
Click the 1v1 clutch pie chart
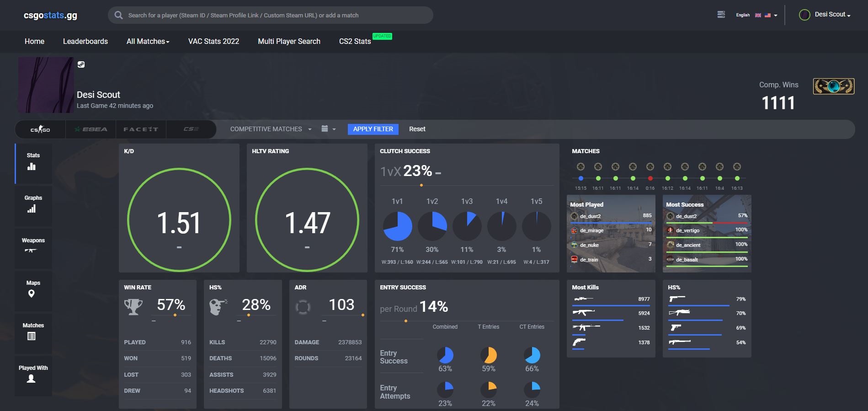[397, 226]
